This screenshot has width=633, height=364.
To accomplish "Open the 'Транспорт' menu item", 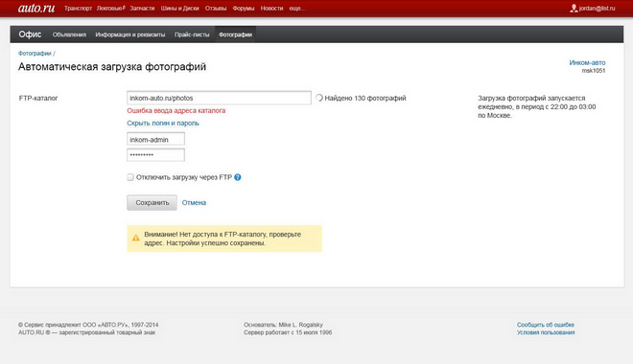I will (x=78, y=8).
